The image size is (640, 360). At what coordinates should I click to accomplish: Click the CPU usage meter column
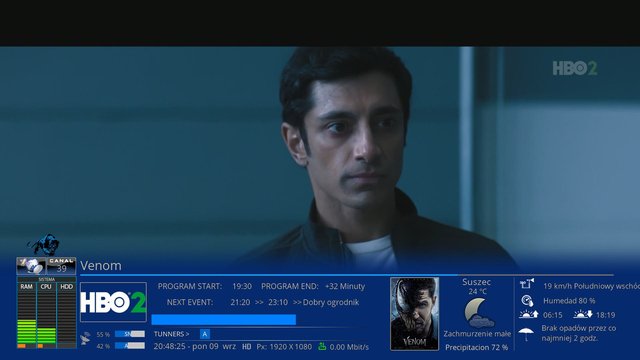[46, 315]
